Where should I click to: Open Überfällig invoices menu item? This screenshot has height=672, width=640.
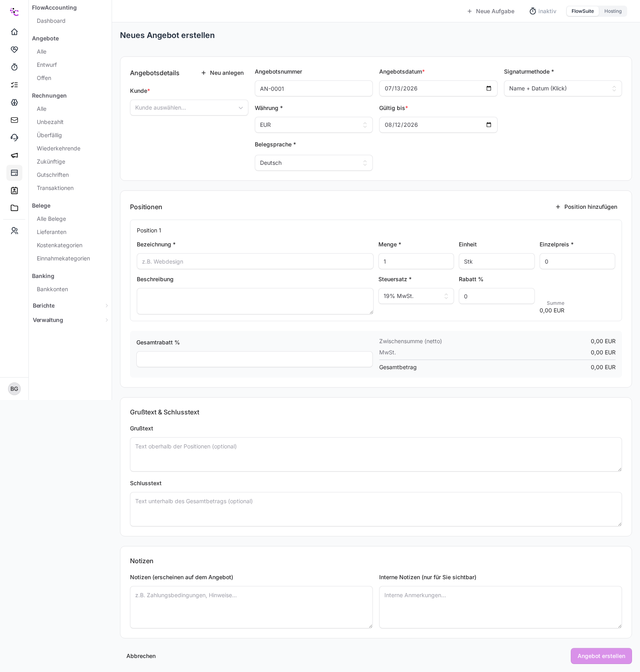[x=49, y=135]
